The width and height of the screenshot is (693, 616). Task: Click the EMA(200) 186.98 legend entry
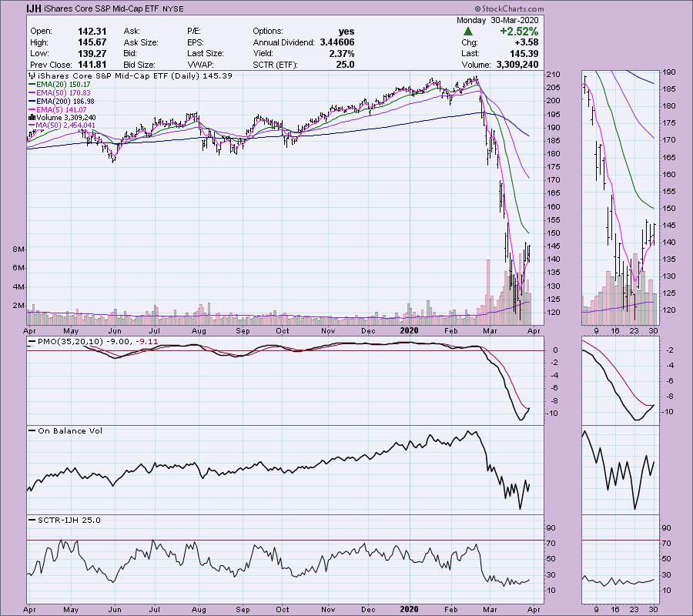coord(61,101)
